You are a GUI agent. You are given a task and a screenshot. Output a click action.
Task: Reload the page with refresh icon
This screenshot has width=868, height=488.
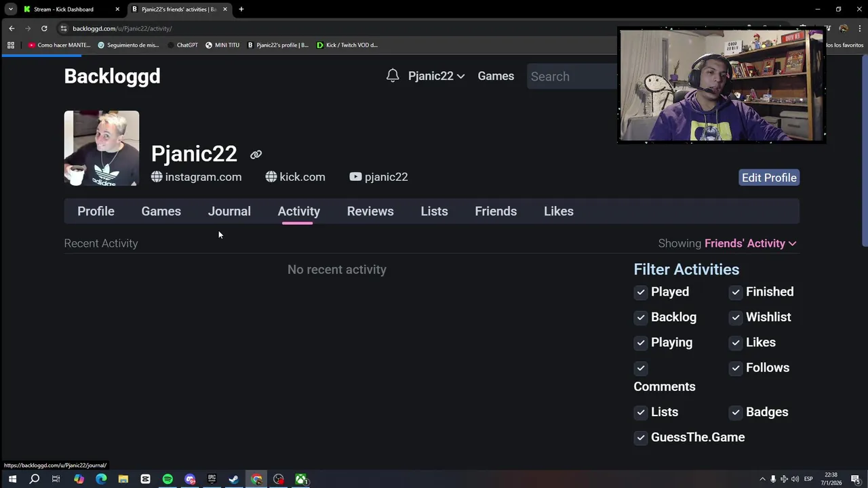point(44,28)
